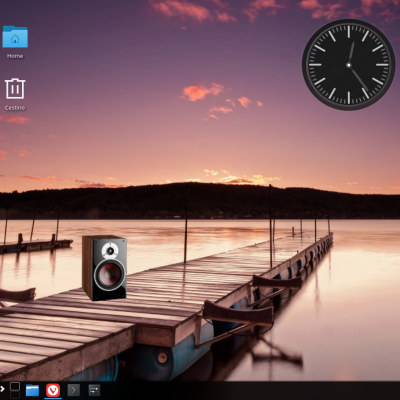Click the "Cestino" label under the trash icon
Screen dimensions: 400x400
click(15, 108)
